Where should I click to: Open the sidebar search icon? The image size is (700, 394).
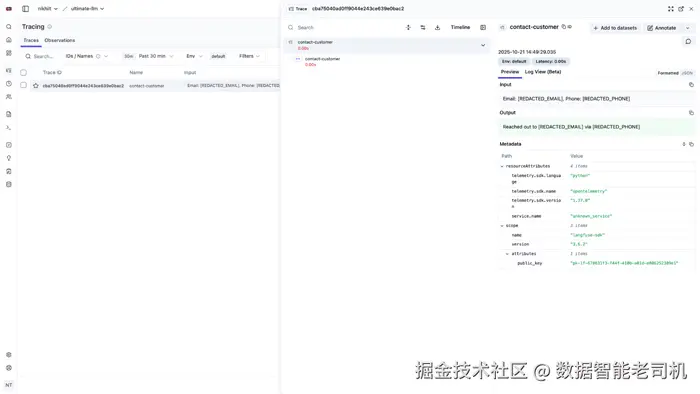(x=8, y=27)
